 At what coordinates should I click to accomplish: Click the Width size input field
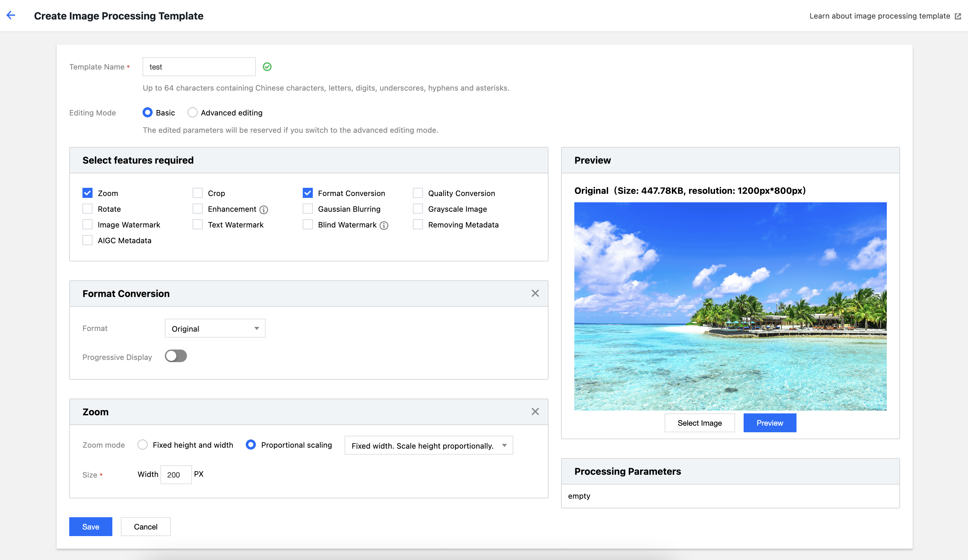click(x=176, y=475)
